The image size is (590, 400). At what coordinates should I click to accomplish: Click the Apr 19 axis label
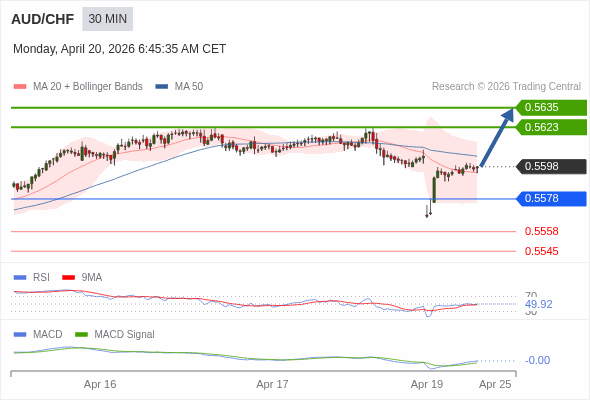(427, 384)
